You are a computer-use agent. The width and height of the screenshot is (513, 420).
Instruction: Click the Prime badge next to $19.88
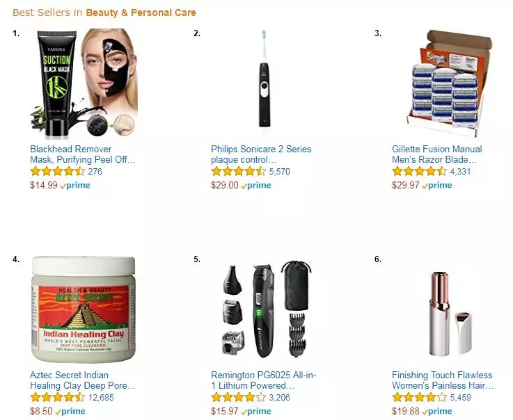tap(437, 411)
